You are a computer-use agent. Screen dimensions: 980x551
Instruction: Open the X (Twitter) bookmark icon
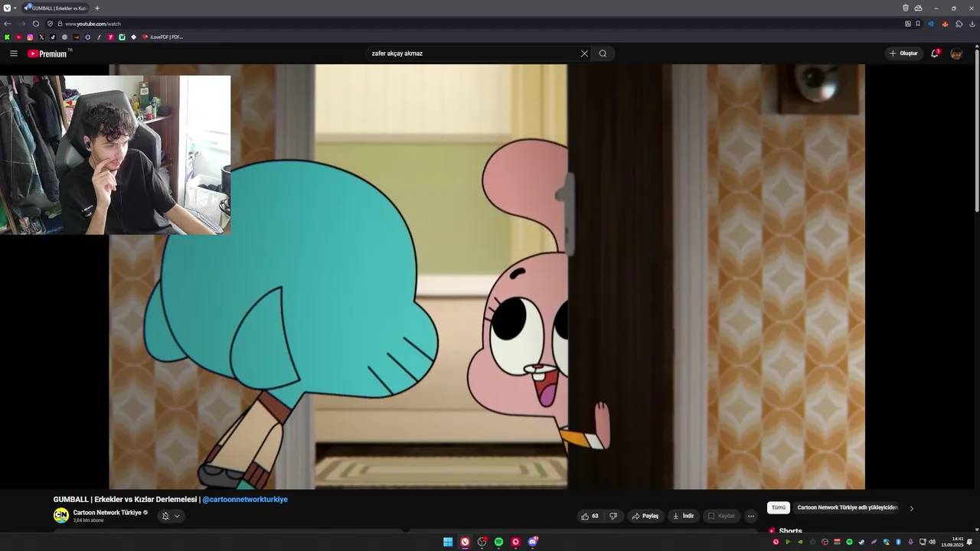point(42,37)
